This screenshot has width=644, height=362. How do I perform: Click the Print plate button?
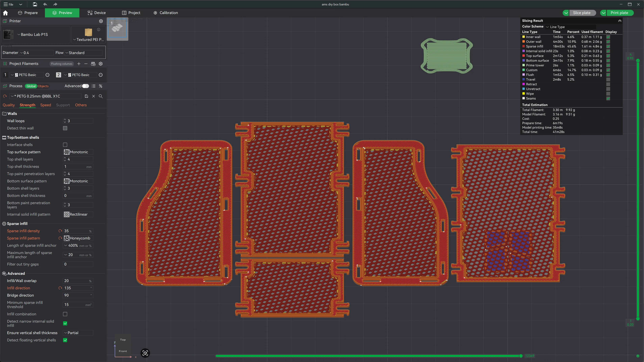pos(619,13)
